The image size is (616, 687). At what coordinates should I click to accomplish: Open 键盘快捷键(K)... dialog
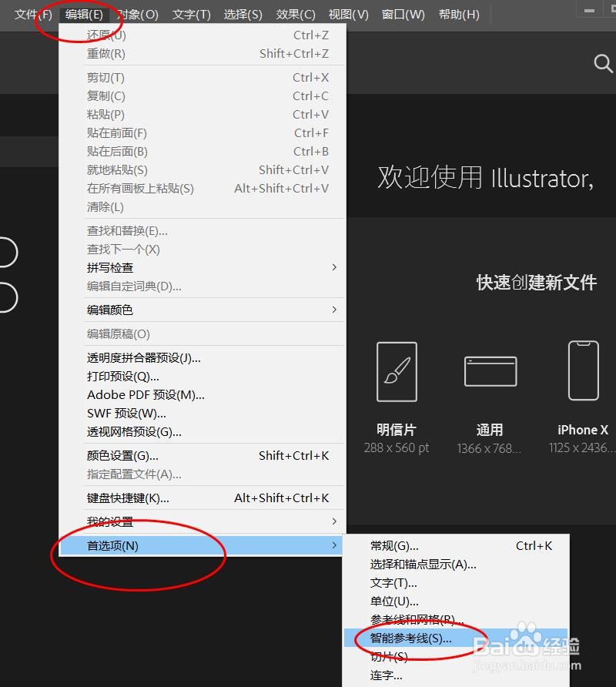[203, 498]
